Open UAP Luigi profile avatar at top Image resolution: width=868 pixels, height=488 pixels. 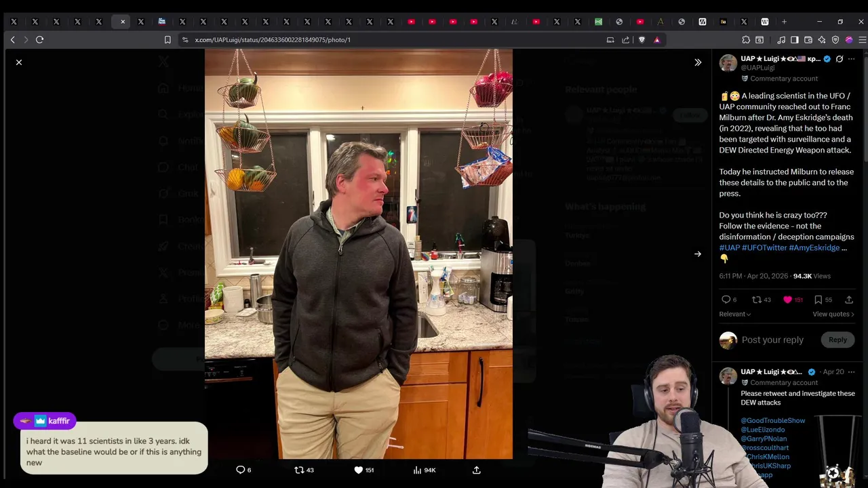(x=728, y=63)
